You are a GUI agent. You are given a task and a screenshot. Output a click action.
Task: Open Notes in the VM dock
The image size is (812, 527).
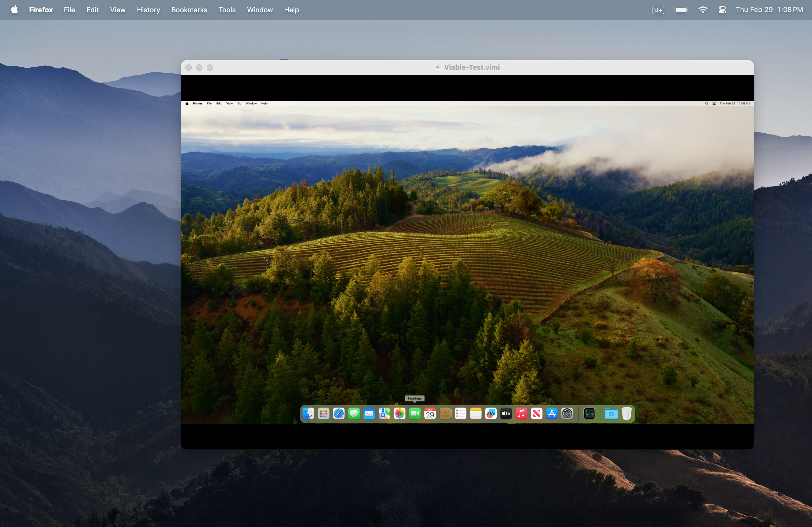tap(476, 414)
